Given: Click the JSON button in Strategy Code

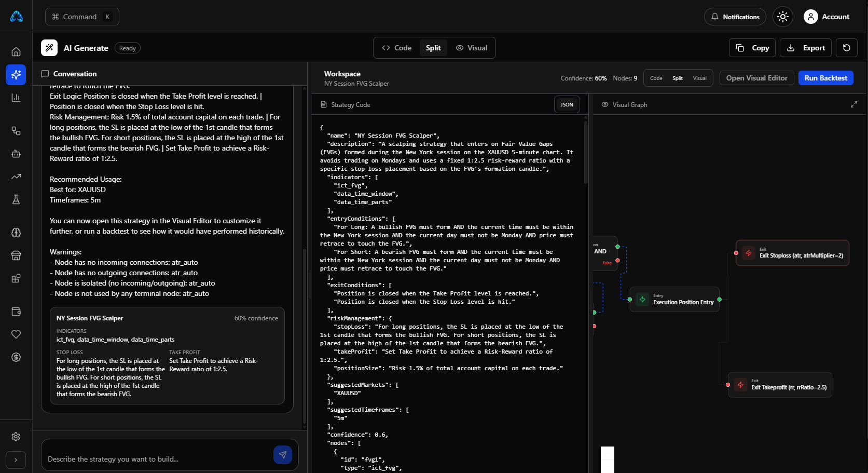Looking at the screenshot, I should (567, 104).
